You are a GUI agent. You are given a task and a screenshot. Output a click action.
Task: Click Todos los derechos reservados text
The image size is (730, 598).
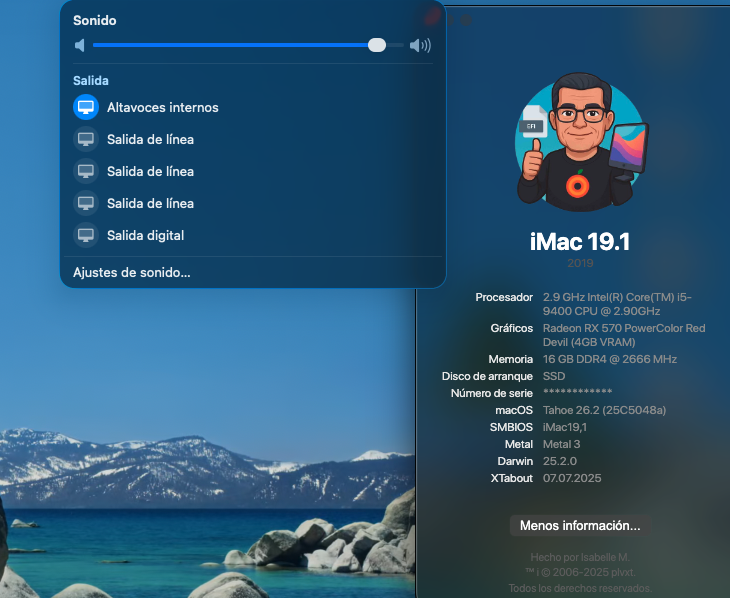tap(580, 588)
